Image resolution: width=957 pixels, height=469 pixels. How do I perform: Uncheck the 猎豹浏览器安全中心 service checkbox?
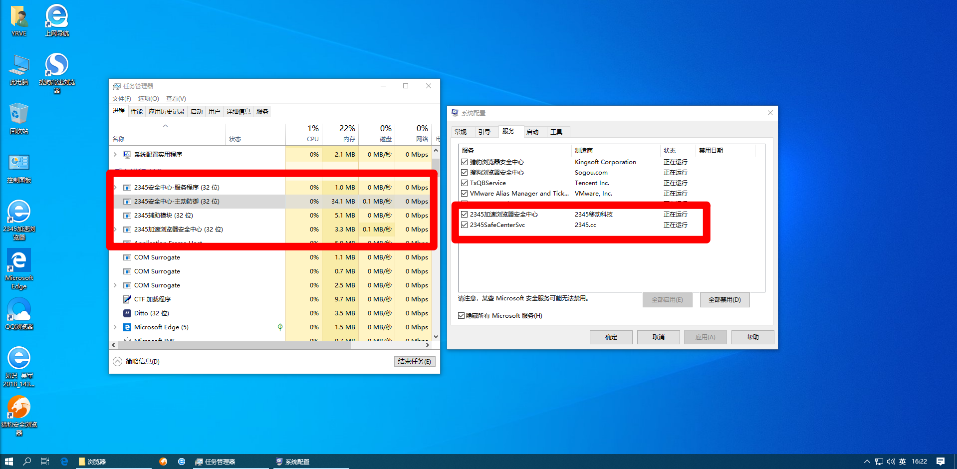click(x=466, y=162)
